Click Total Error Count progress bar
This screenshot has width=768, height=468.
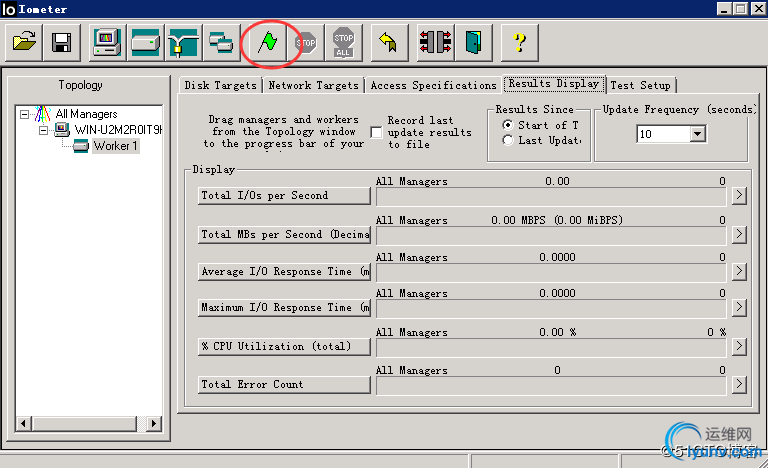(551, 386)
